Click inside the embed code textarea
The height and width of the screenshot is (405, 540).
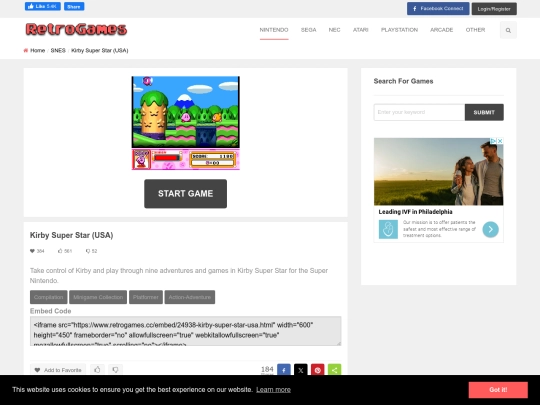coord(185,331)
